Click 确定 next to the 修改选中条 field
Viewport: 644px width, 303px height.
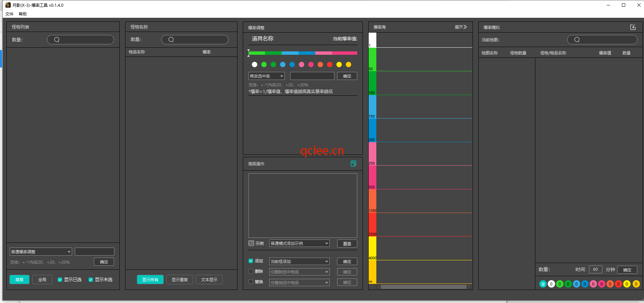point(347,76)
